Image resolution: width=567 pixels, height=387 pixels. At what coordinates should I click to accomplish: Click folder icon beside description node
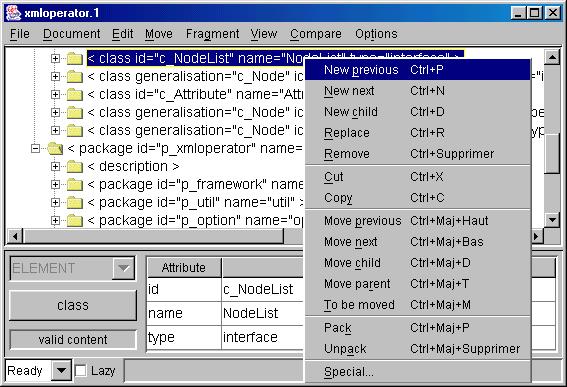pos(75,166)
